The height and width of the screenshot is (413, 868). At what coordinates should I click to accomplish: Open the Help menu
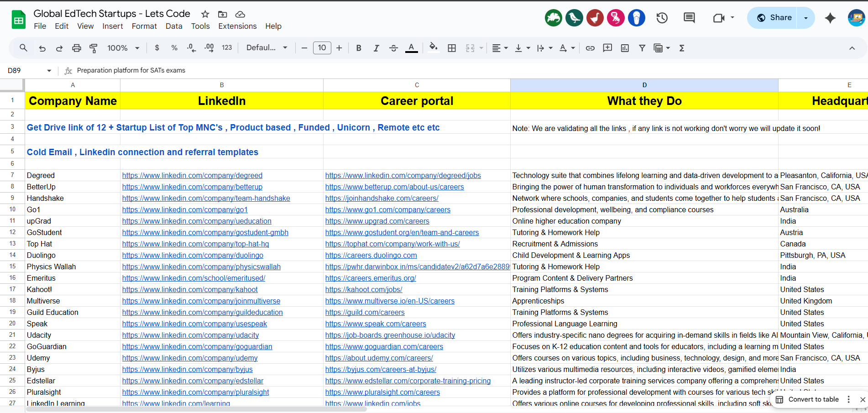[273, 26]
